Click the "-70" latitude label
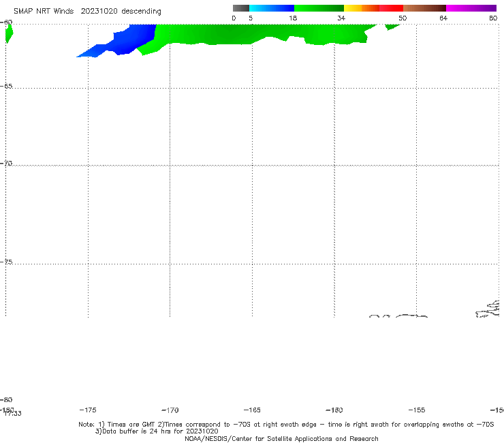Image resolution: width=504 pixels, height=443 pixels. click(x=6, y=164)
